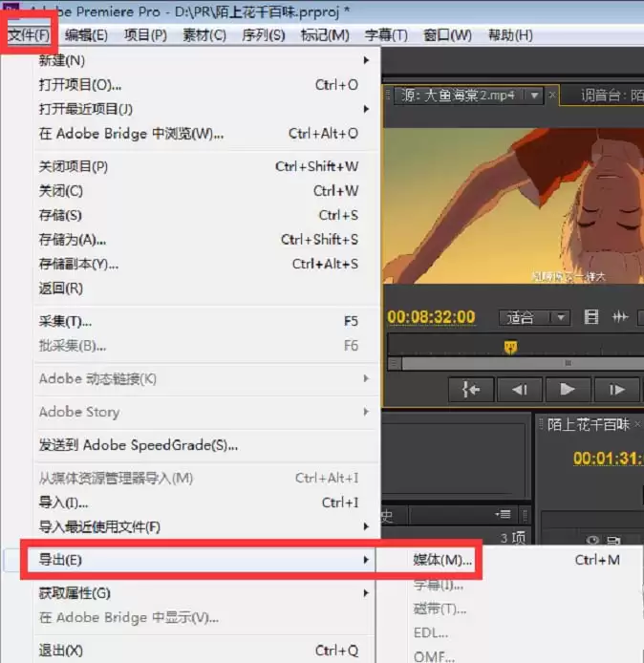
Task: Click Go to In point button
Action: pyautogui.click(x=471, y=390)
